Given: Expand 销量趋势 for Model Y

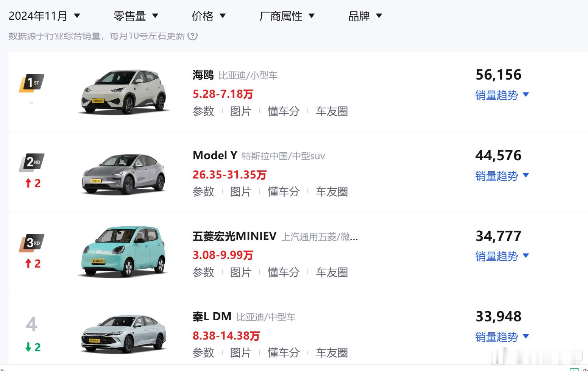Looking at the screenshot, I should coord(502,176).
